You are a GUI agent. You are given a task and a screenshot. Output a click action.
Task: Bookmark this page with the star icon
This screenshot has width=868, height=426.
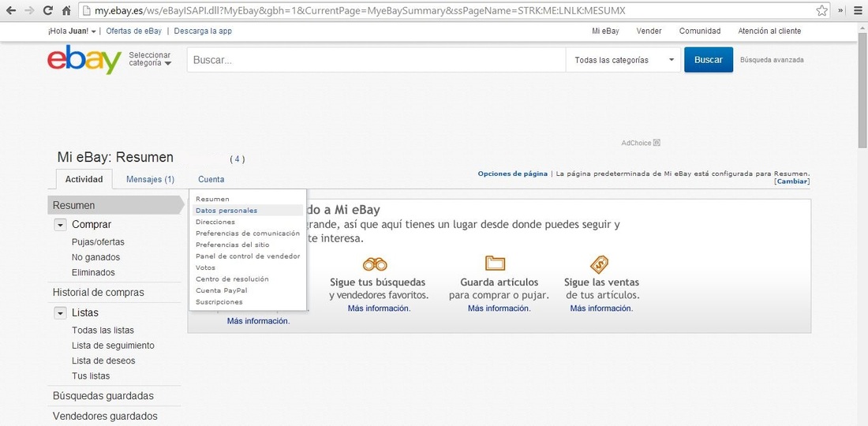click(x=822, y=10)
